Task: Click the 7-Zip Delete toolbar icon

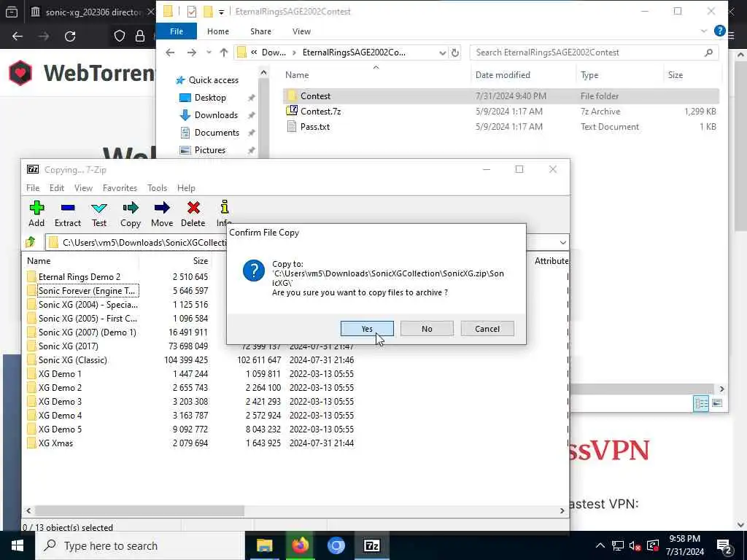Action: (x=193, y=214)
